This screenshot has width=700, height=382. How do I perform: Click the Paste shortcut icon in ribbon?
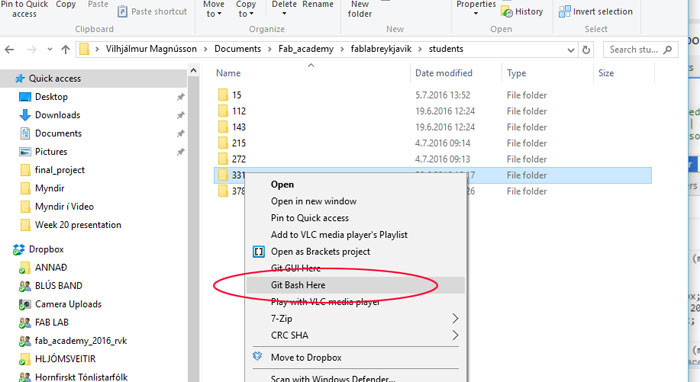click(122, 12)
